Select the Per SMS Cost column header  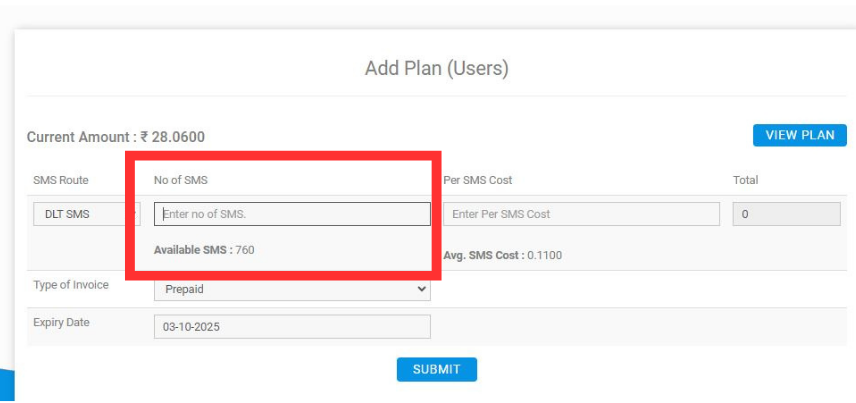(478, 180)
